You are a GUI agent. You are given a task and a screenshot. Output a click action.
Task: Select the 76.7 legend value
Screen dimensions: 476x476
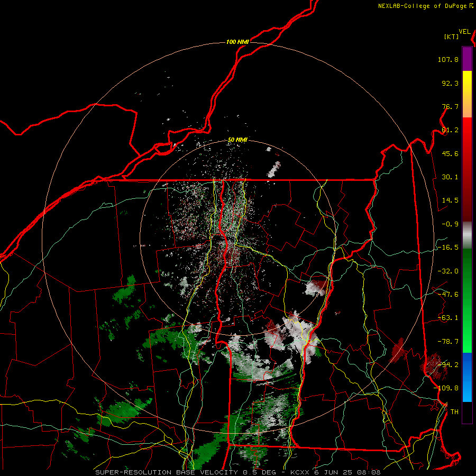pos(450,106)
